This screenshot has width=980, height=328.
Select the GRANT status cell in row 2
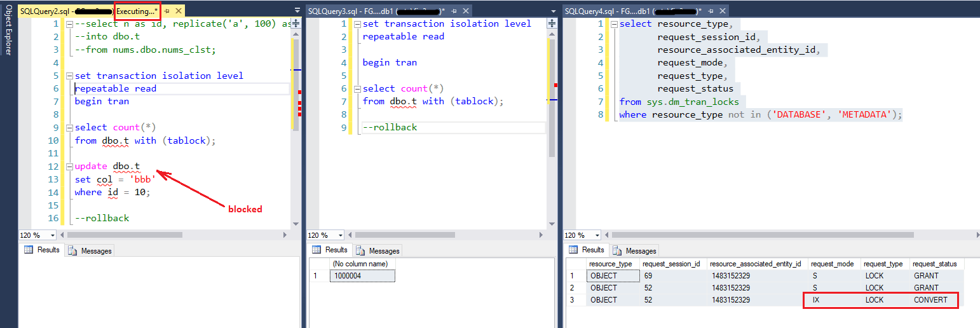coord(937,288)
